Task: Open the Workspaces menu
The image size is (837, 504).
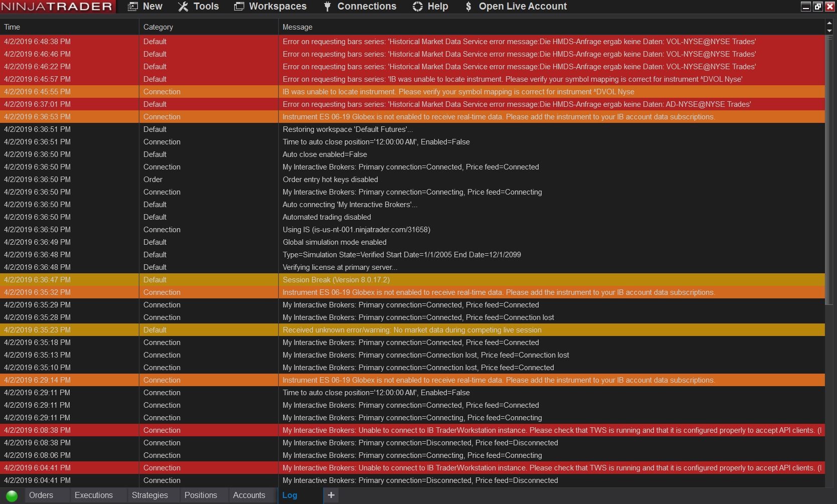Action: point(270,7)
